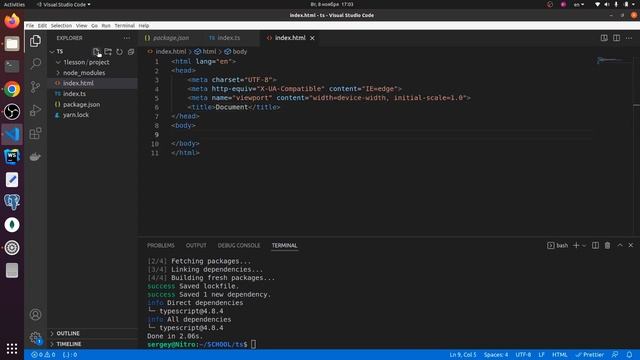Click the New File icon in Explorer

click(96, 52)
